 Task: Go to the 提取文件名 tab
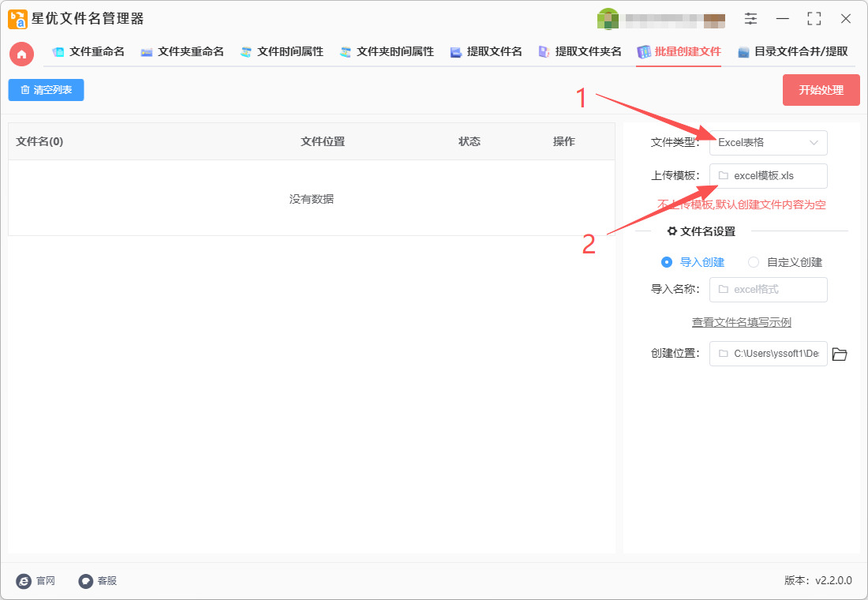coord(486,52)
